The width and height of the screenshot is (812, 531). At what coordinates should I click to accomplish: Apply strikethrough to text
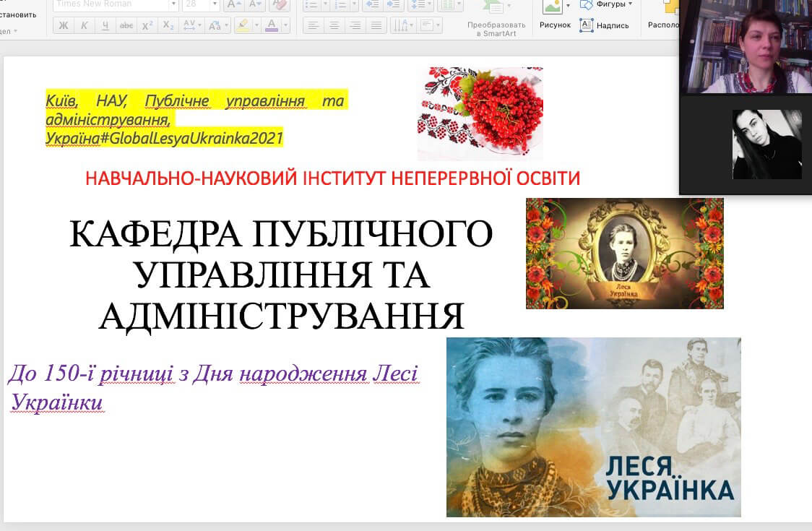126,25
